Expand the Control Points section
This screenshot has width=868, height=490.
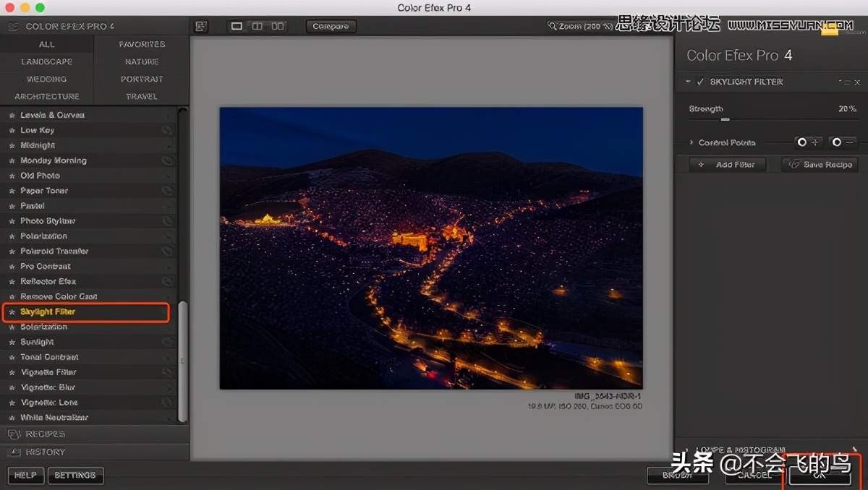tap(692, 142)
